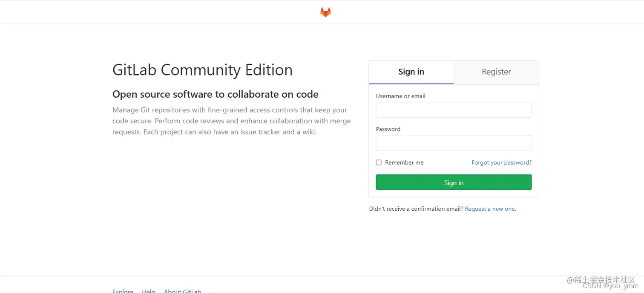This screenshot has height=293, width=644.
Task: Switch to the Register tab
Action: pyautogui.click(x=496, y=72)
